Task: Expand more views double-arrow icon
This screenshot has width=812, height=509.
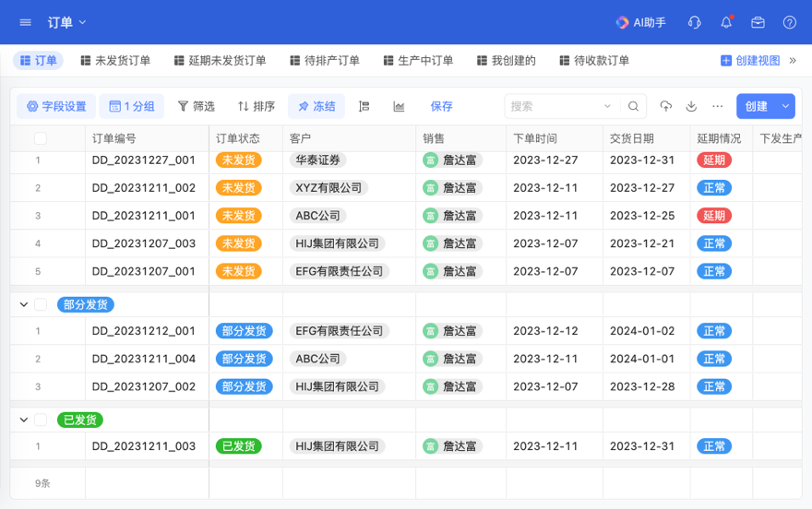Action: point(793,61)
